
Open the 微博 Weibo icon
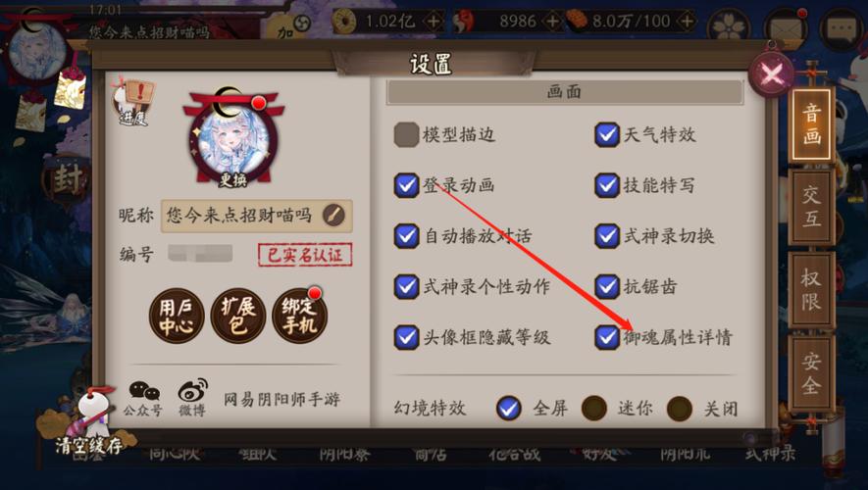coord(192,398)
